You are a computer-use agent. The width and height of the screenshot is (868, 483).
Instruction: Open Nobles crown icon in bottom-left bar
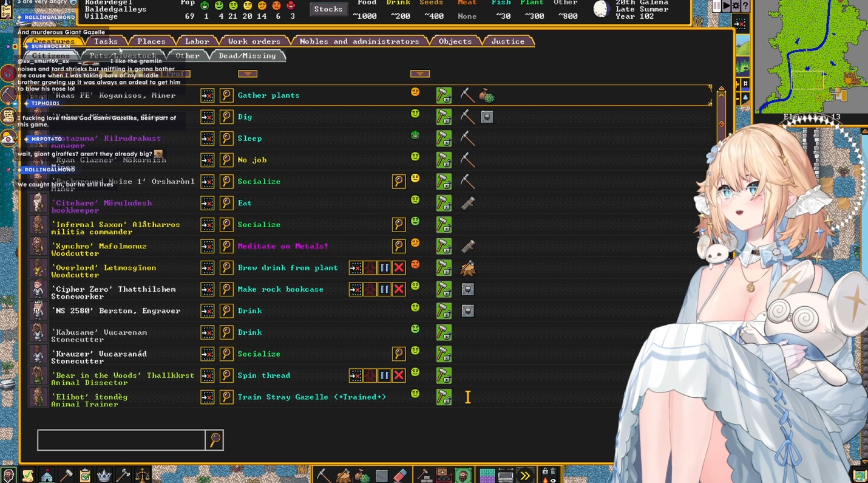(104, 475)
